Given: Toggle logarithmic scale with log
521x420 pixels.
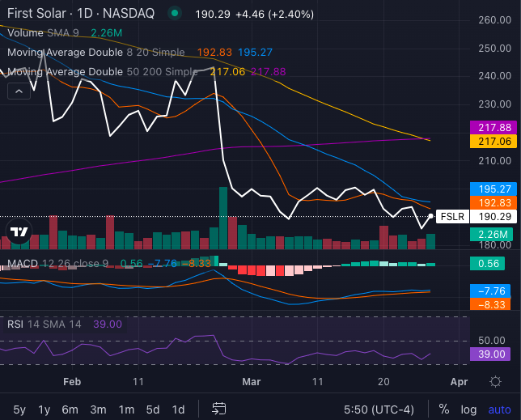Looking at the screenshot, I should coord(468,409).
